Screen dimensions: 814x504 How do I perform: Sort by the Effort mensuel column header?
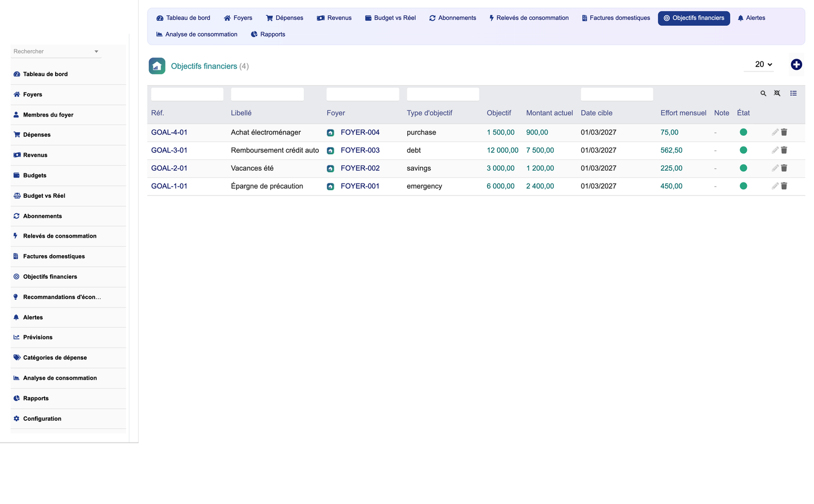683,113
